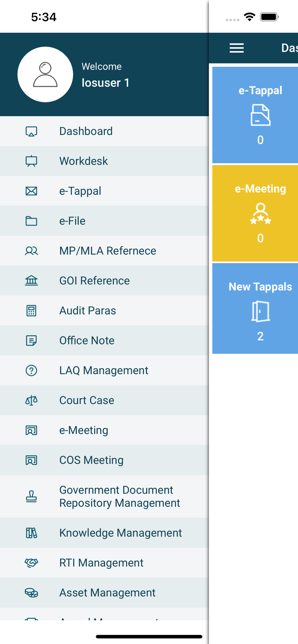Tap the New Tappals count 2
Screen dimensions: 298x644
(x=261, y=336)
